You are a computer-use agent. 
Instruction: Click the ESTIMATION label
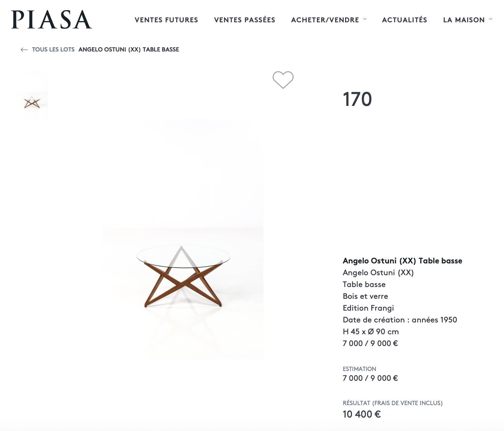[x=359, y=369]
